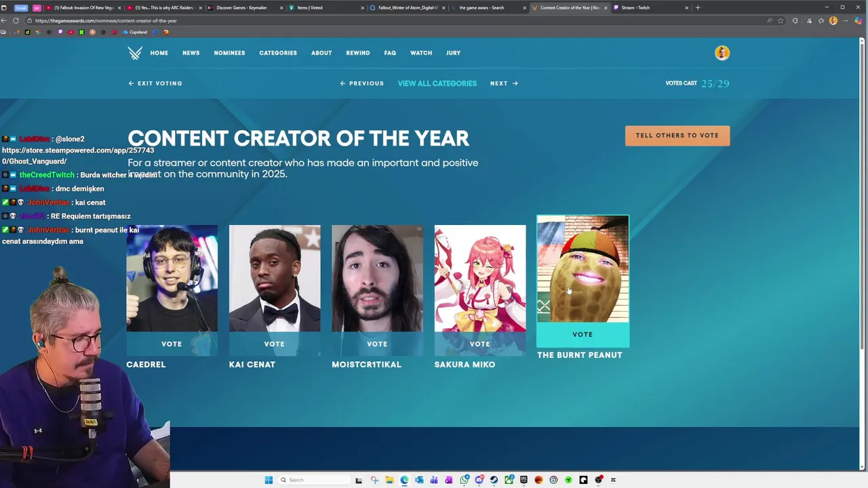
Task: Go to the NEXT category
Action: [x=504, y=83]
